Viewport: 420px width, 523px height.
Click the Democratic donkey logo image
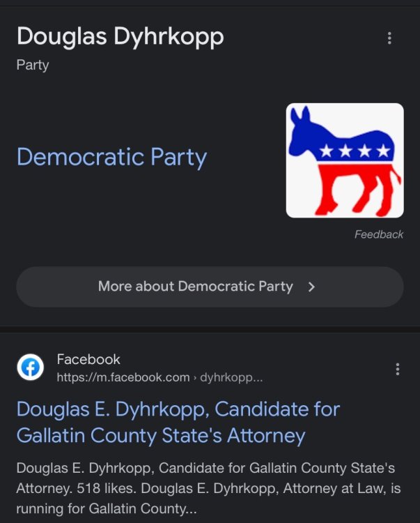pos(345,160)
